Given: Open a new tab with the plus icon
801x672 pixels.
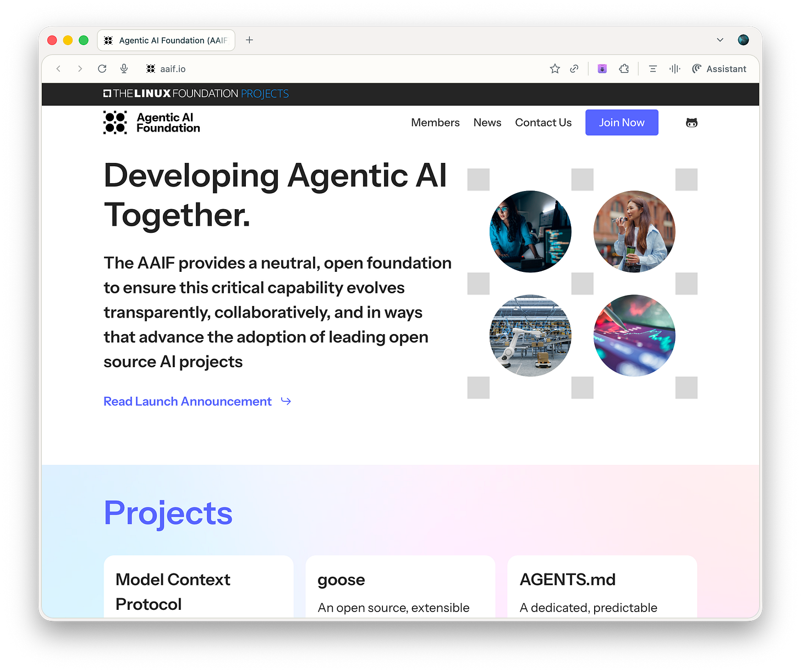Looking at the screenshot, I should click(x=249, y=40).
